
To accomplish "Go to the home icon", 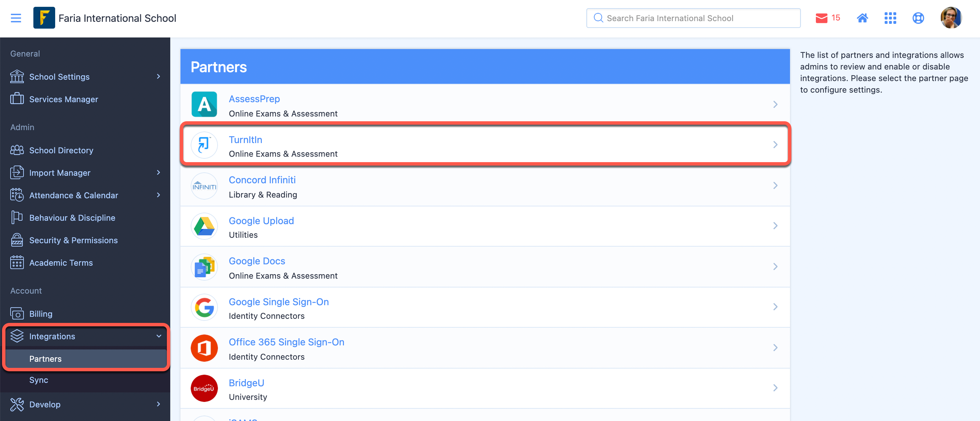I will click(862, 18).
